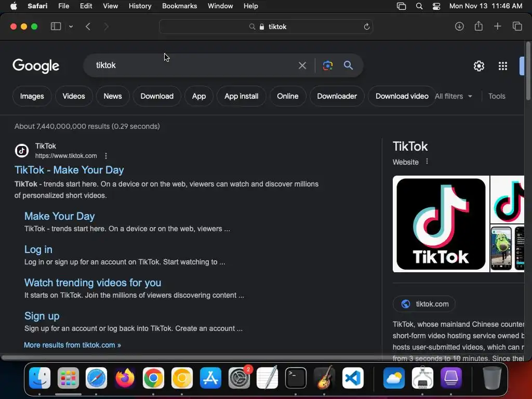
Task: Open the sidebar tab group dropdown chevron
Action: pos(71,26)
